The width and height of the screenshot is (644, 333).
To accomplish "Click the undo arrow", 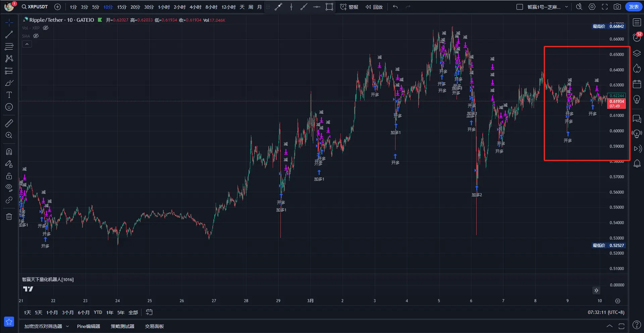I will coord(395,7).
